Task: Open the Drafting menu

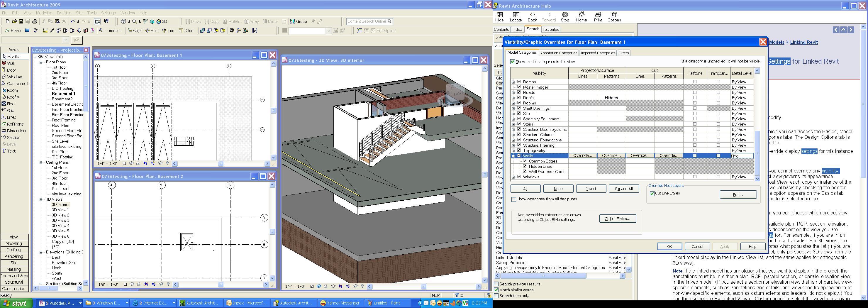Action: (x=64, y=13)
